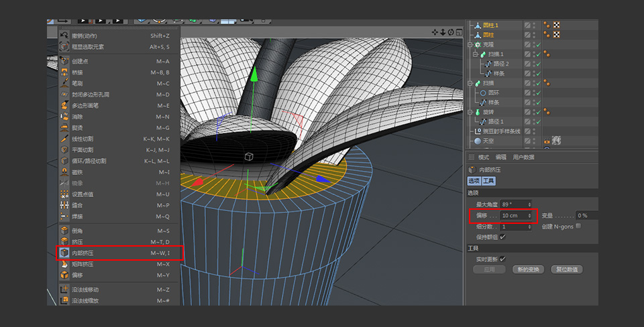Toggle the layer square on 圆柱 row
This screenshot has width=644, height=327.
[527, 35]
